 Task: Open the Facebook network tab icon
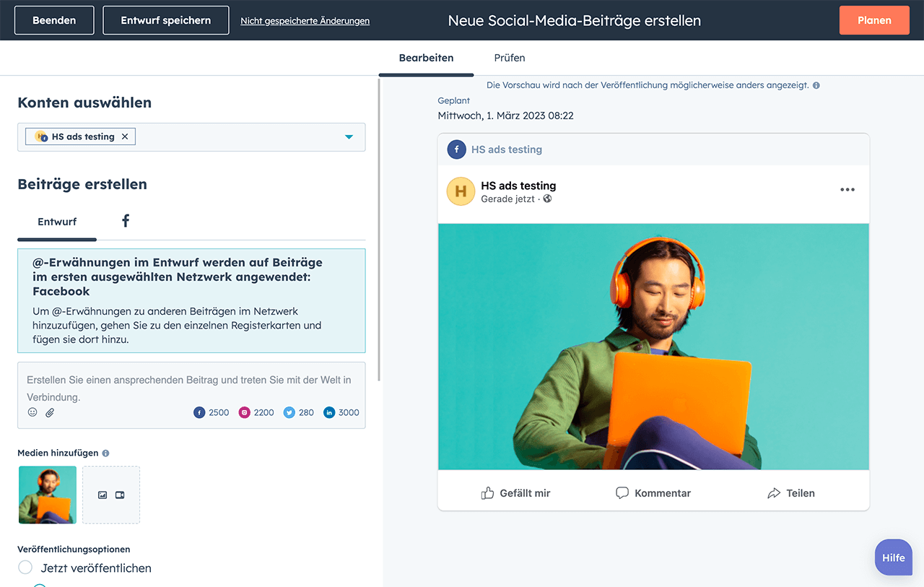point(126,221)
